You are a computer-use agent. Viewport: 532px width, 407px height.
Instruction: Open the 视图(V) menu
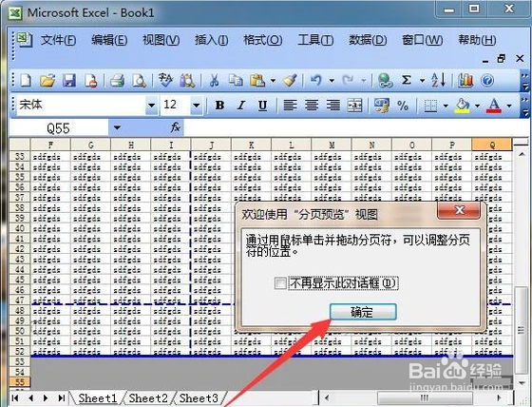coord(161,40)
